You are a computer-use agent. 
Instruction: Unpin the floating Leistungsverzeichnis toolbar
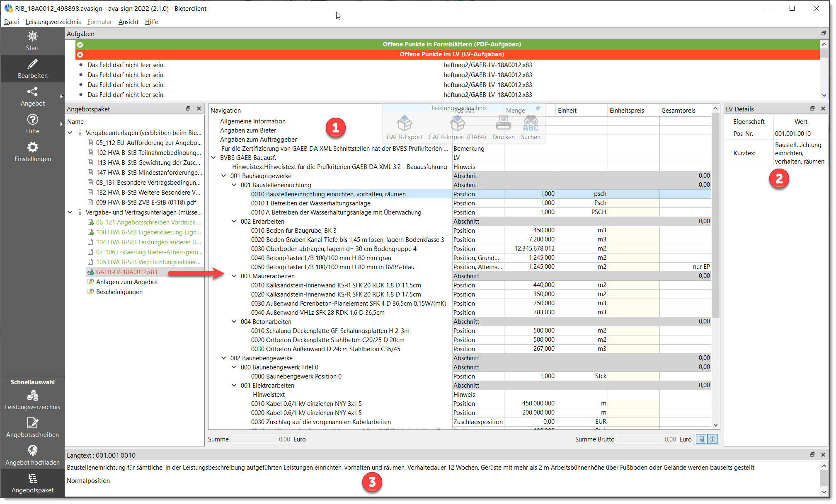[x=538, y=109]
